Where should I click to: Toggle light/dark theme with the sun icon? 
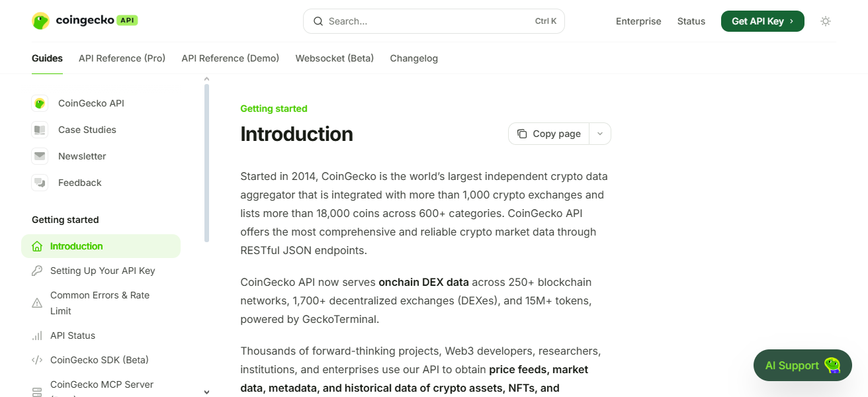coord(825,21)
